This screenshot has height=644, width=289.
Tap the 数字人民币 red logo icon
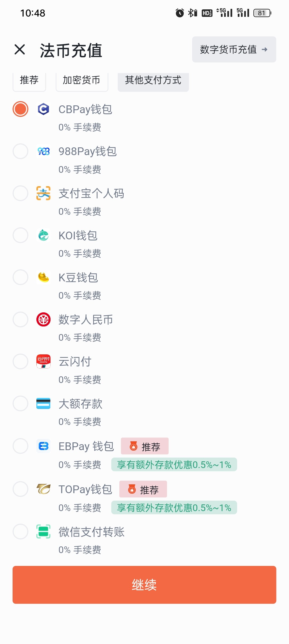coord(43,319)
